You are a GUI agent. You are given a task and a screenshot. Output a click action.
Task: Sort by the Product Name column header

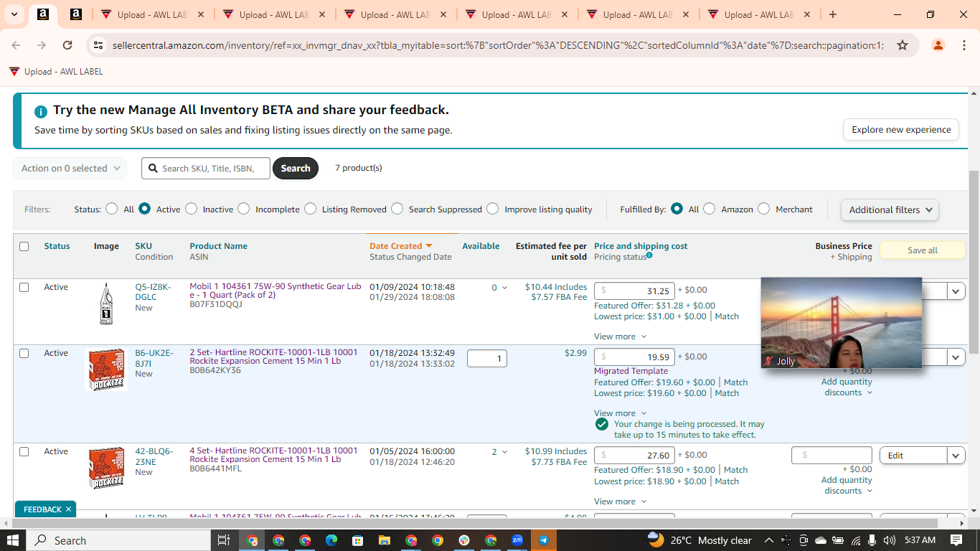218,246
